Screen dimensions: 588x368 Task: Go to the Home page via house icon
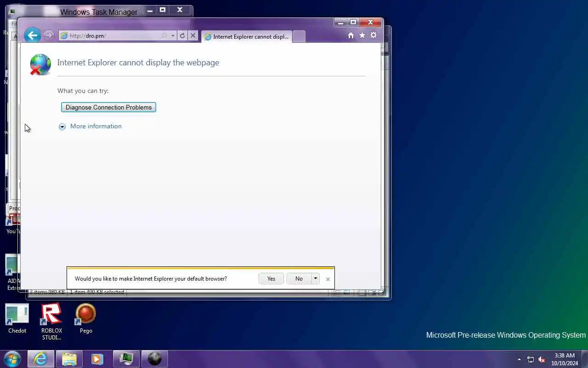tap(351, 35)
